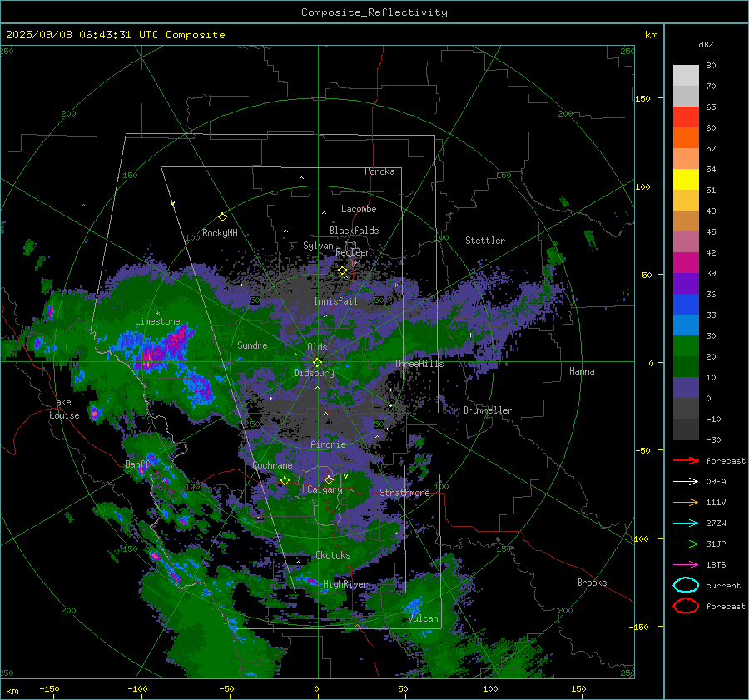Select the light gray swatch below 80 dBZ
Viewport: 749px width, 700px height.
coord(686,76)
